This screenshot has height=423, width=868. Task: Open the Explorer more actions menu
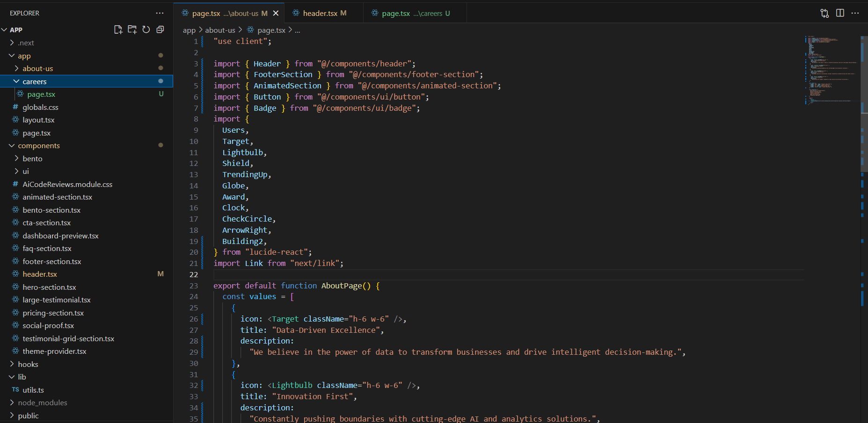click(160, 13)
